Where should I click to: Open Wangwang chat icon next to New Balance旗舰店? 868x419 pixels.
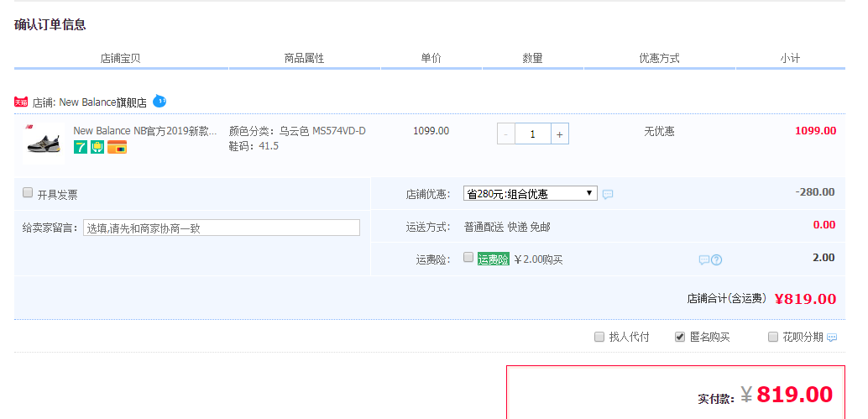pos(159,102)
